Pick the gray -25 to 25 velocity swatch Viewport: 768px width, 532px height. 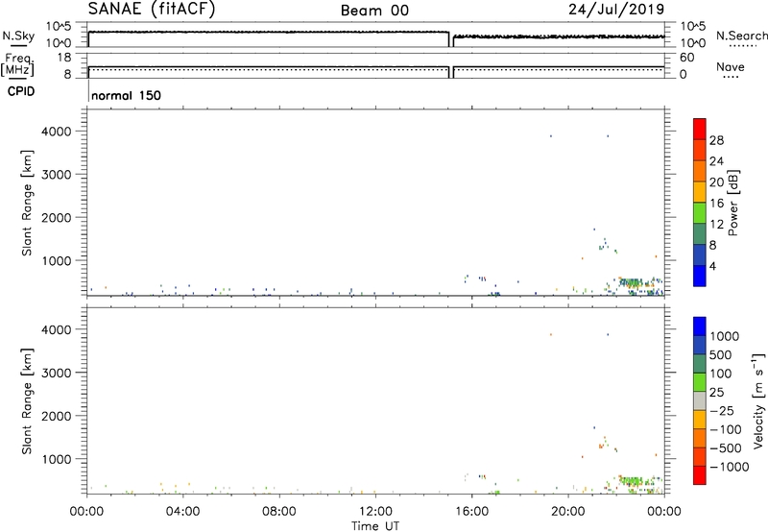coord(700,400)
